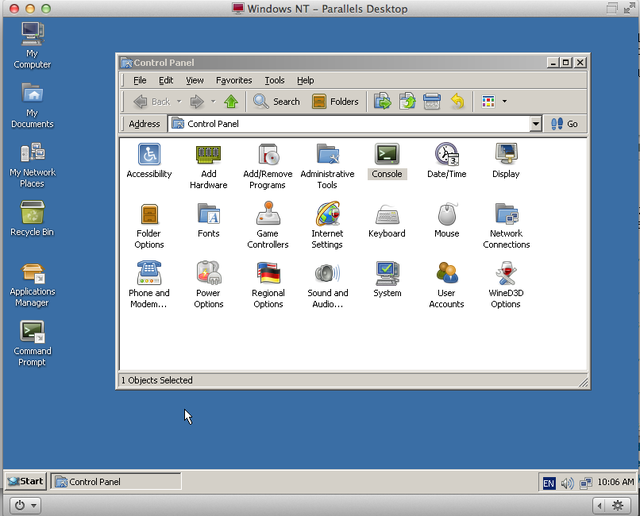Click the Forward arrow in toolbar

click(197, 102)
